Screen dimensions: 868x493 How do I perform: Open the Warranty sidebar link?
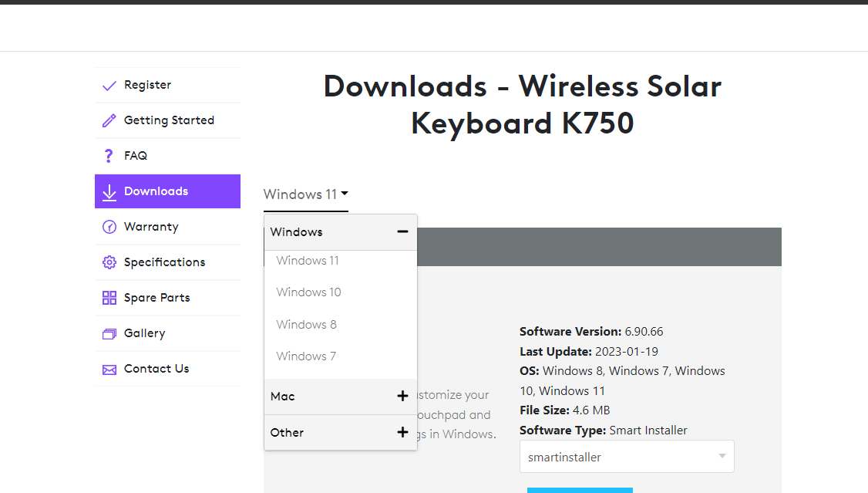pyautogui.click(x=168, y=227)
